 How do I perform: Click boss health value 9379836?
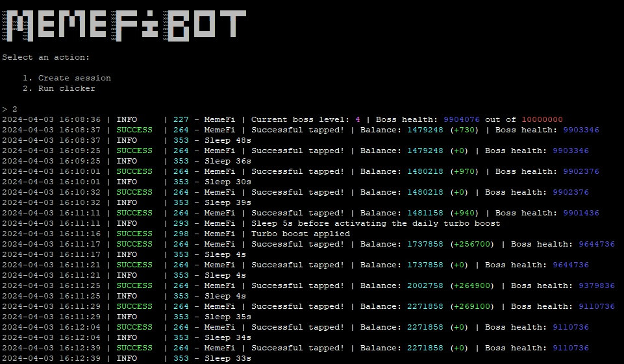coord(597,285)
